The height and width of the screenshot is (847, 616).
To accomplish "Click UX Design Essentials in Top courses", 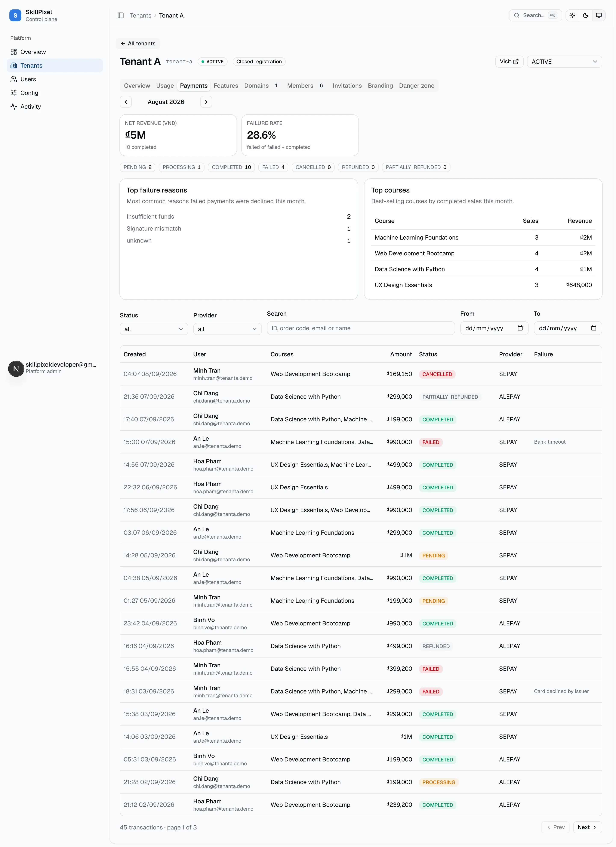I will click(x=403, y=285).
